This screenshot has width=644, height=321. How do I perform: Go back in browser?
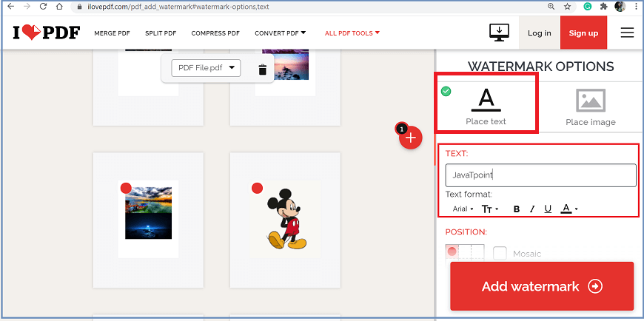click(x=11, y=7)
